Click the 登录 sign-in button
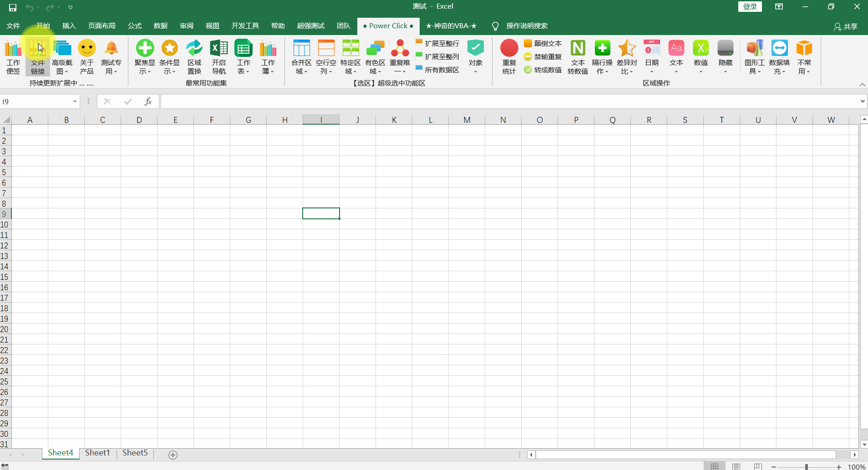The height and width of the screenshot is (470, 868). 750,6
